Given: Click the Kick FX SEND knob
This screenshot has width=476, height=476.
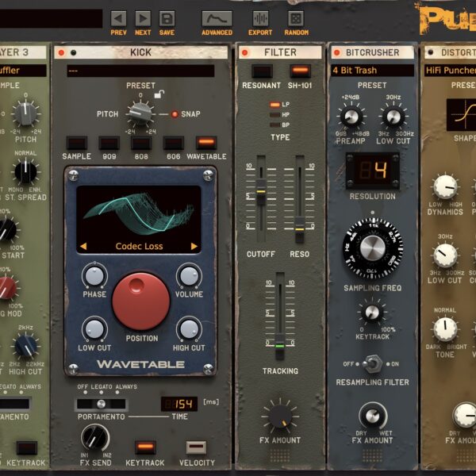Looking at the screenshot, I should (95, 437).
